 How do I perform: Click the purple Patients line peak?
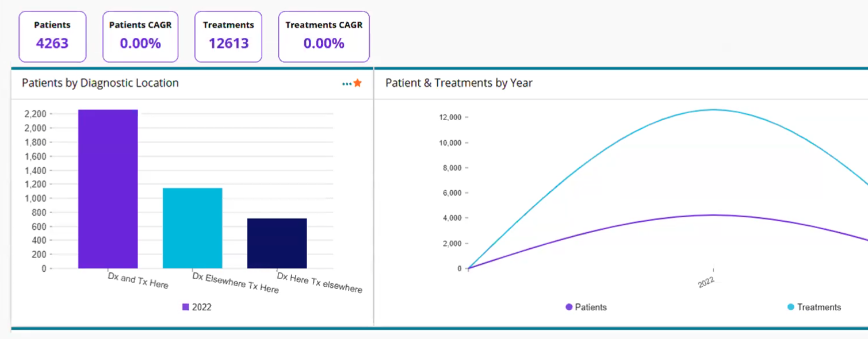pos(714,215)
